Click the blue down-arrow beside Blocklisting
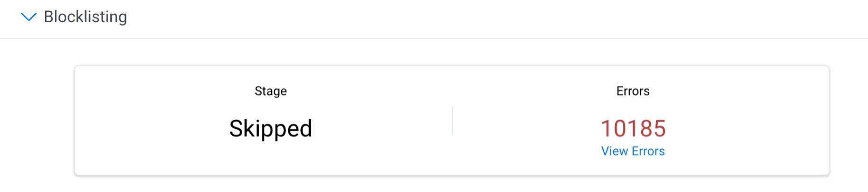868x192 pixels. pyautogui.click(x=29, y=17)
